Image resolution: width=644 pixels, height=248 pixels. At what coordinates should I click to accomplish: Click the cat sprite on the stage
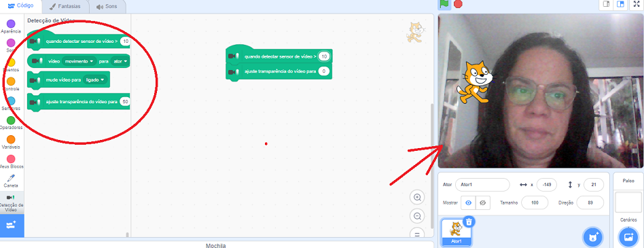476,82
